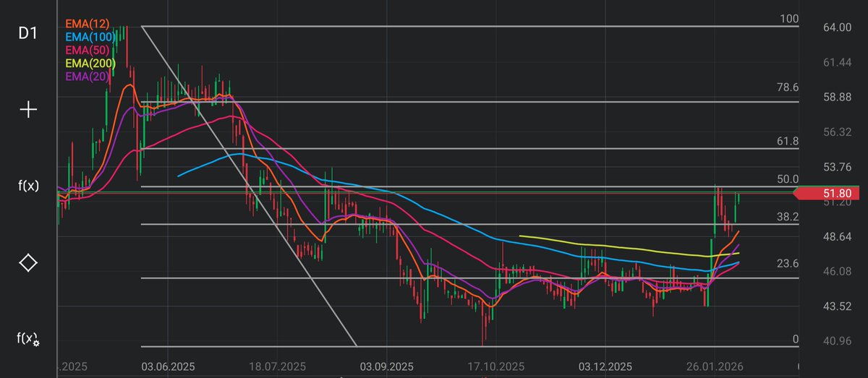The image size is (868, 378).
Task: Click the 56.32 price axis label
Action: point(837,132)
